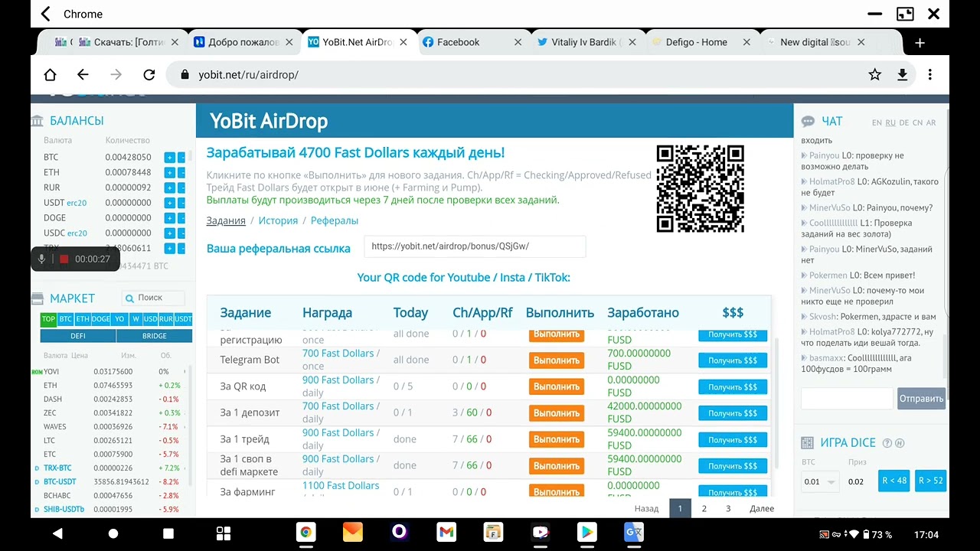The height and width of the screenshot is (551, 980).
Task: Bookmark this page with the star
Action: tap(875, 74)
